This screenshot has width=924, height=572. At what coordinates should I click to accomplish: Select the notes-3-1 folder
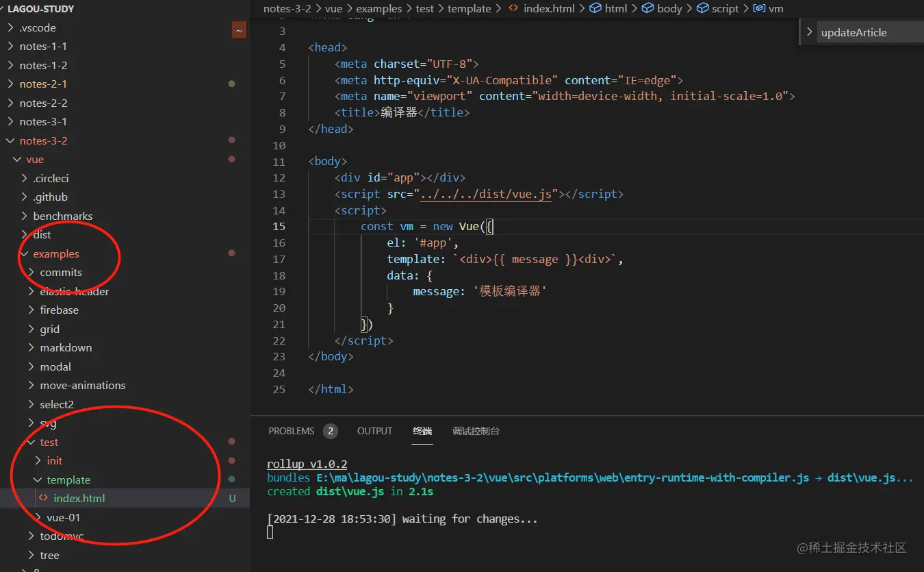point(43,122)
